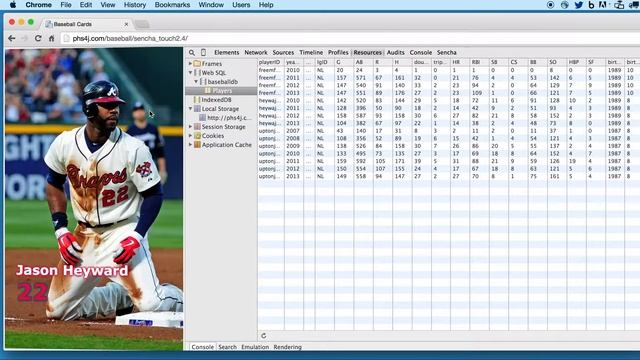Select the Emulation drawer tab

click(255, 347)
